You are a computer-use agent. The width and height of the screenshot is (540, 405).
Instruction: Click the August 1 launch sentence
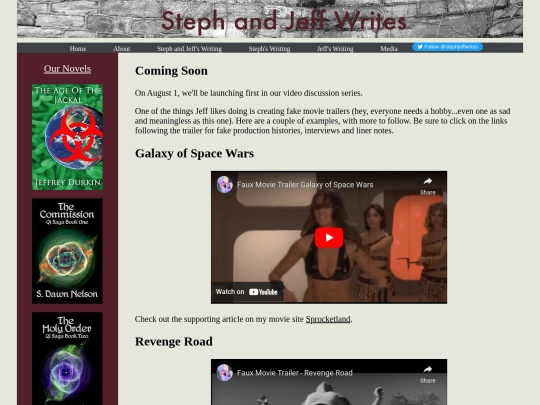(x=248, y=93)
